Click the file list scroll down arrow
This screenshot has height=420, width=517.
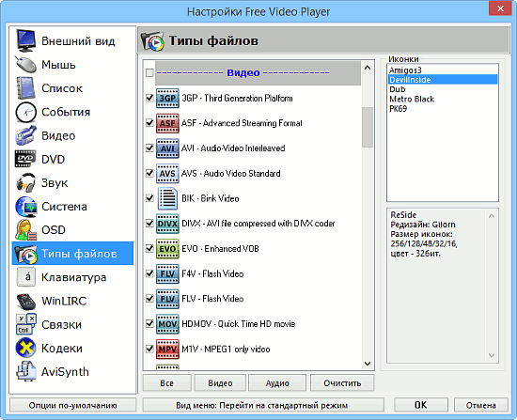point(368,364)
